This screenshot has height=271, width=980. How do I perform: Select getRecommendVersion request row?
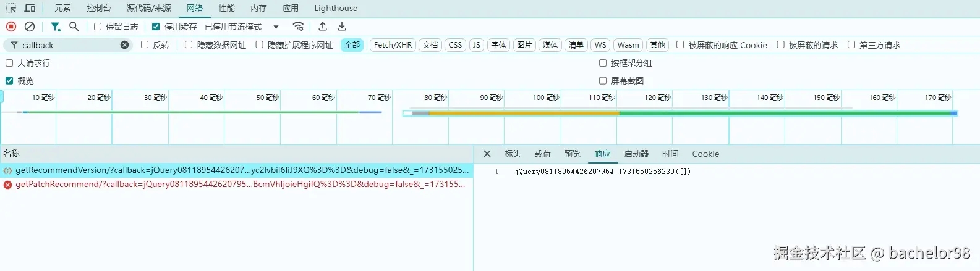[x=236, y=170]
